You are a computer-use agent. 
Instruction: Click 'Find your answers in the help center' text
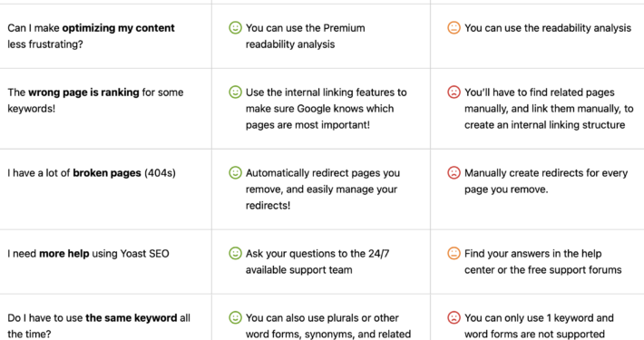[543, 261]
